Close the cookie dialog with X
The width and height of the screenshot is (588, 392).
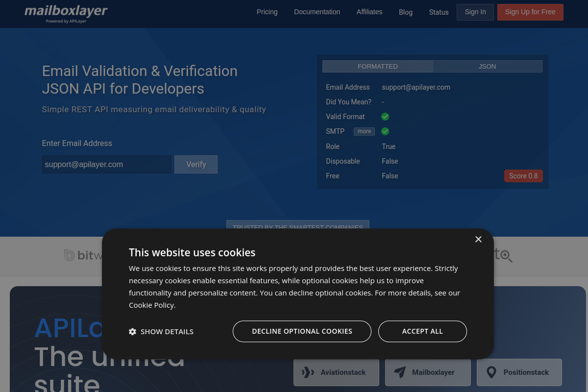pyautogui.click(x=478, y=239)
